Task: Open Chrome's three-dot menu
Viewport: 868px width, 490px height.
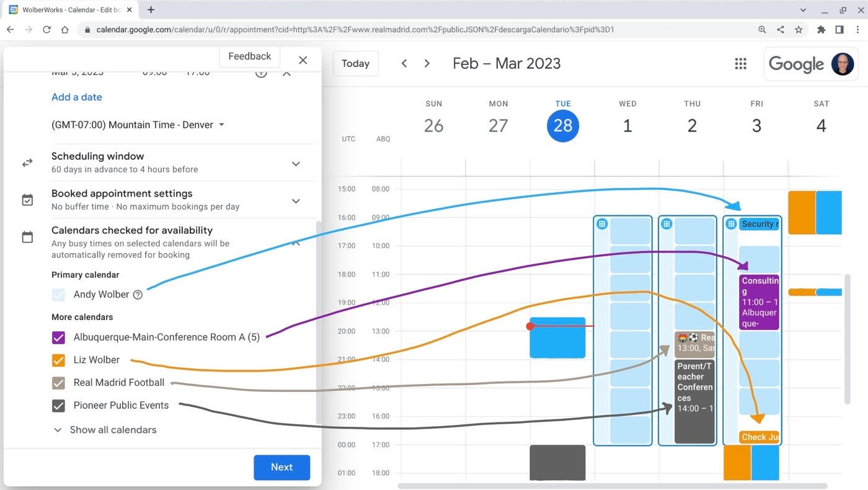Action: click(x=857, y=29)
